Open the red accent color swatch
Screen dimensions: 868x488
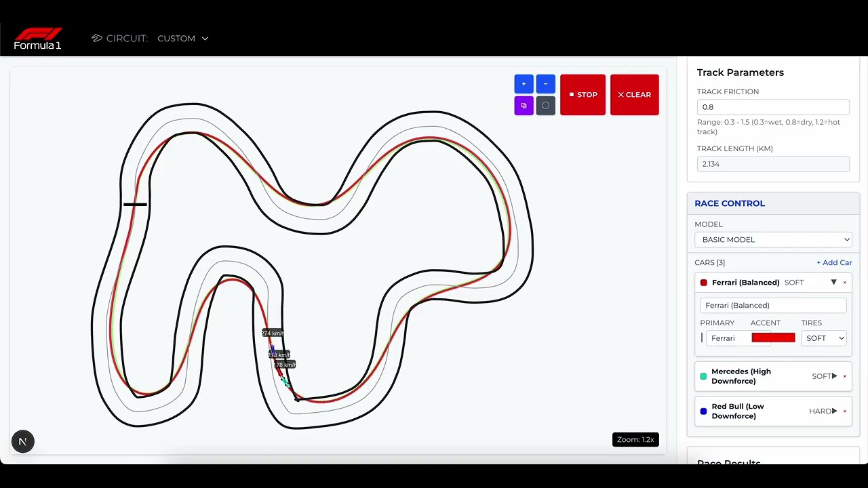click(773, 338)
